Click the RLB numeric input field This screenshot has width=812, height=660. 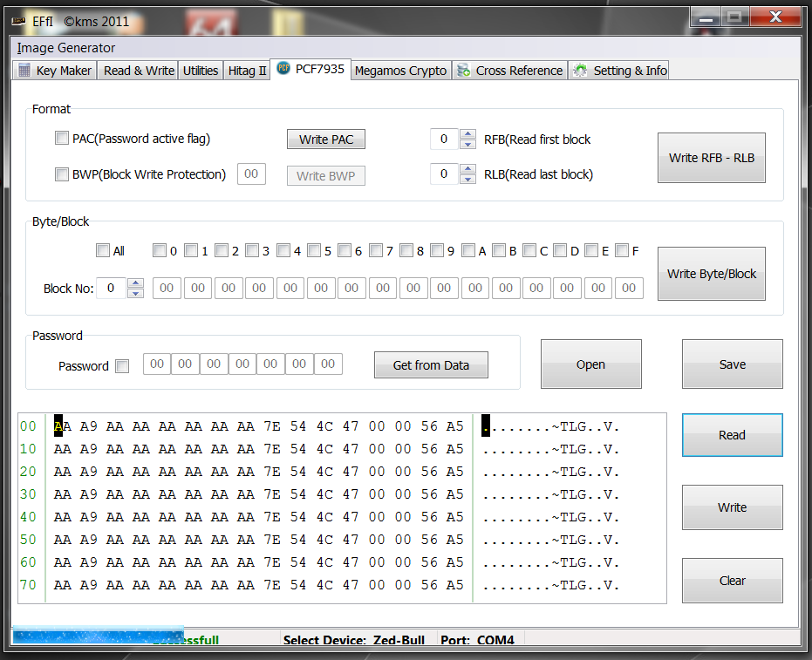444,174
